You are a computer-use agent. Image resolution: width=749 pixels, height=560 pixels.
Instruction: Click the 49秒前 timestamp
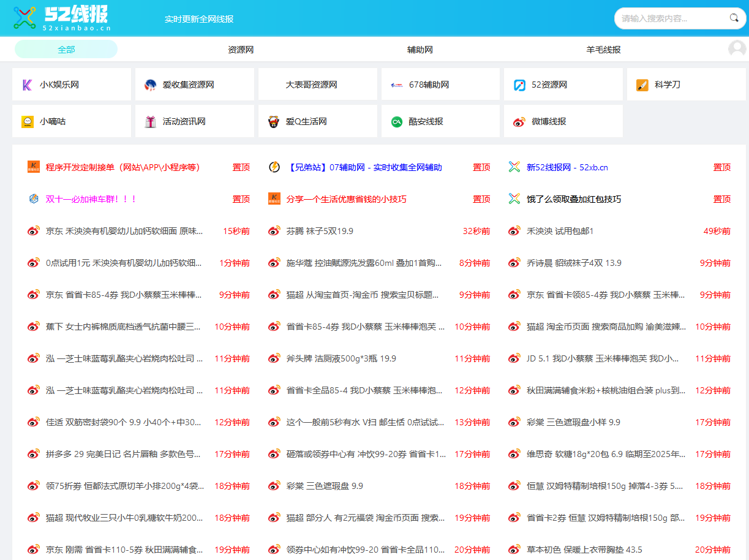click(717, 231)
